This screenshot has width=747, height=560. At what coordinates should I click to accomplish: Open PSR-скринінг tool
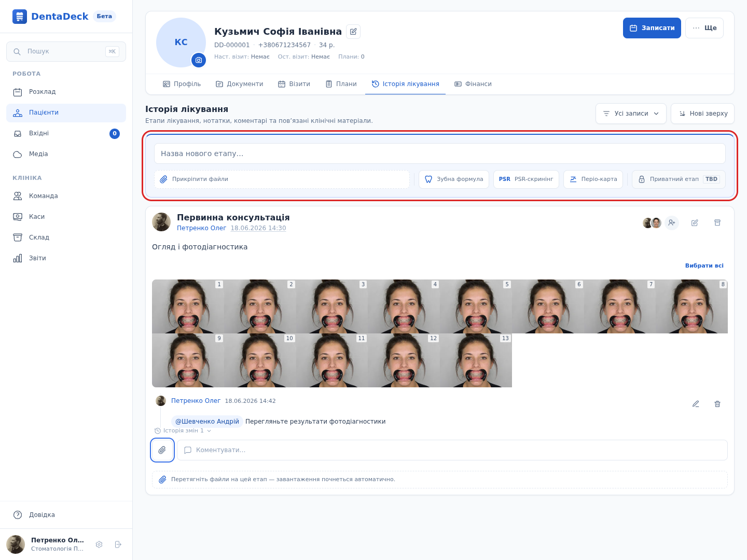(x=526, y=179)
